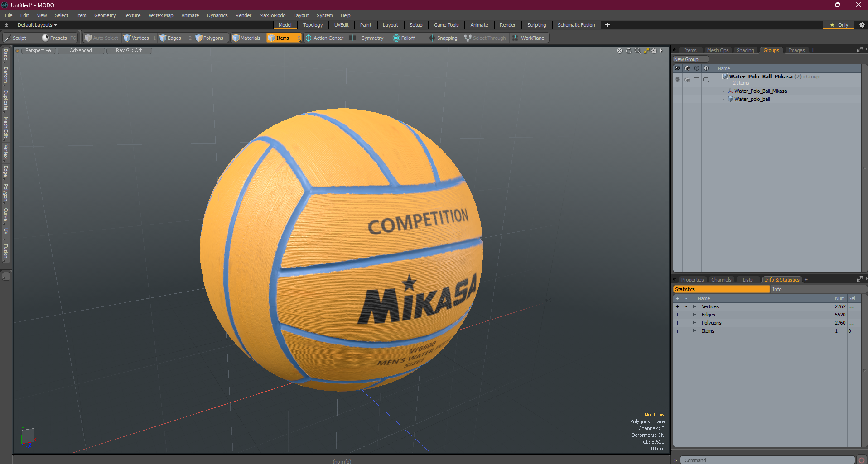868x464 pixels.
Task: Expand the Groups panel with the maximize arrows
Action: tap(859, 50)
